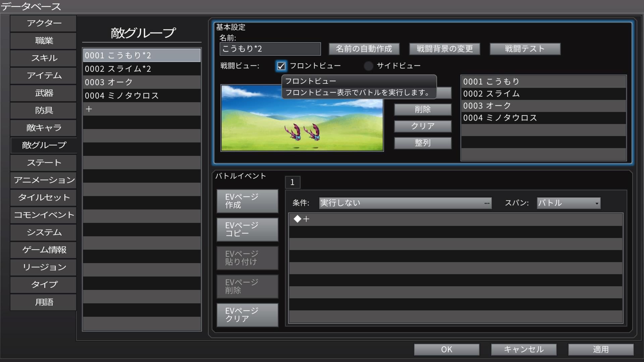Click 戦闘背景の変更 button

pyautogui.click(x=444, y=49)
